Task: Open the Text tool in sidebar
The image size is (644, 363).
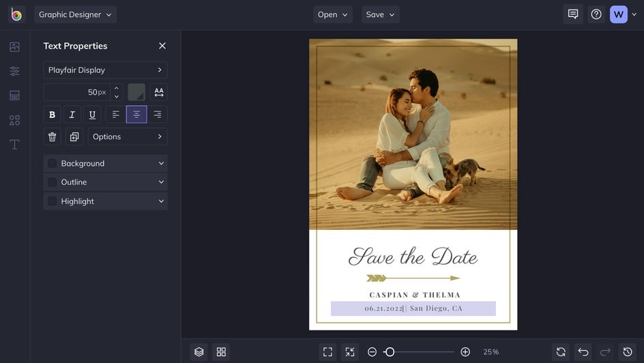Action: point(14,145)
